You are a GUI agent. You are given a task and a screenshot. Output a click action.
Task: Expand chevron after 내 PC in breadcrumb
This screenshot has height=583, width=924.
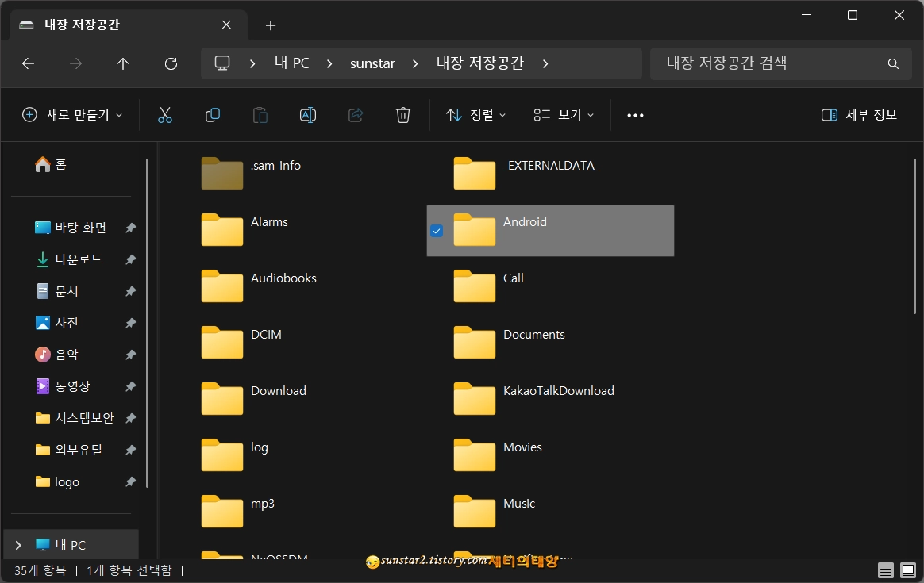pyautogui.click(x=329, y=63)
